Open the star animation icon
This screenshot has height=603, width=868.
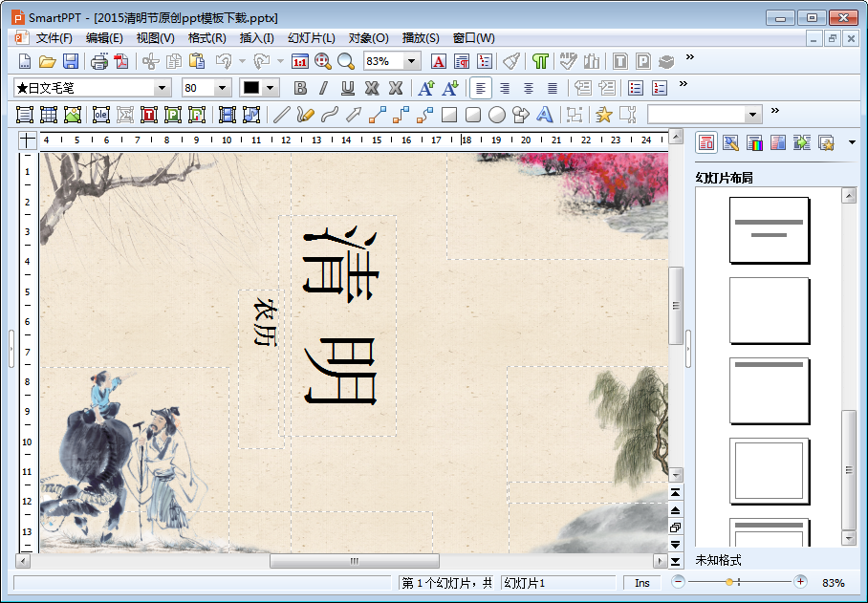[x=603, y=115]
